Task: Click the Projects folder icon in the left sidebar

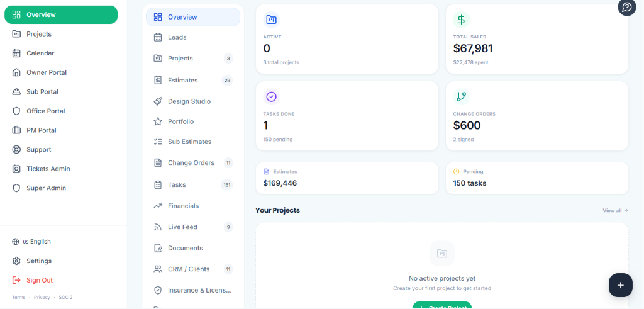Action: (16, 34)
